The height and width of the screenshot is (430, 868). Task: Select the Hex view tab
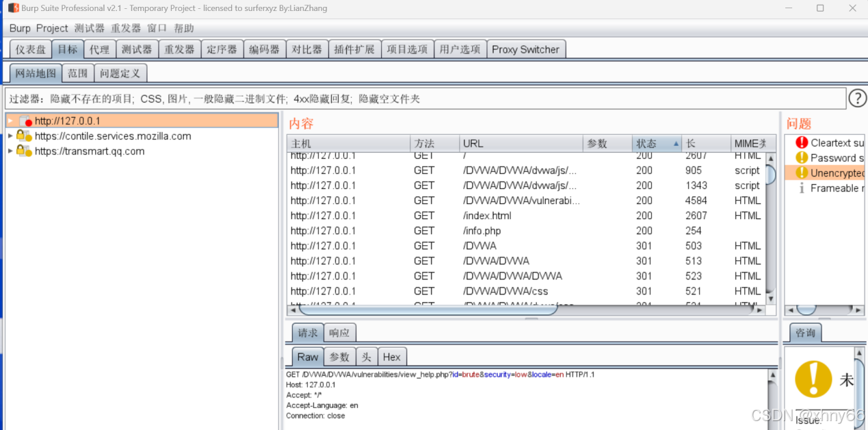(392, 357)
